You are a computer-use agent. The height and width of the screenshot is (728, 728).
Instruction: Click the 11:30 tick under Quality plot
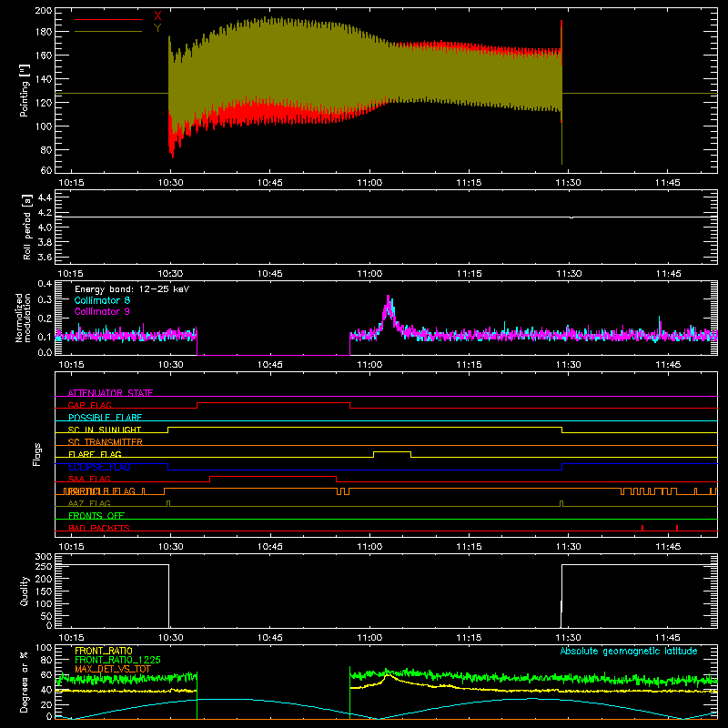(x=568, y=638)
